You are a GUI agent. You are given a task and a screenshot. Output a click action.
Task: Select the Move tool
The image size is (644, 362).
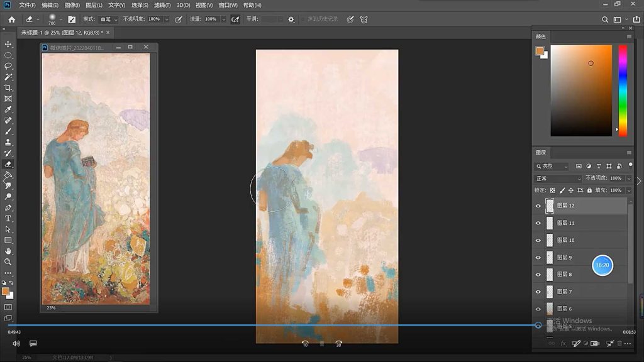(x=8, y=44)
